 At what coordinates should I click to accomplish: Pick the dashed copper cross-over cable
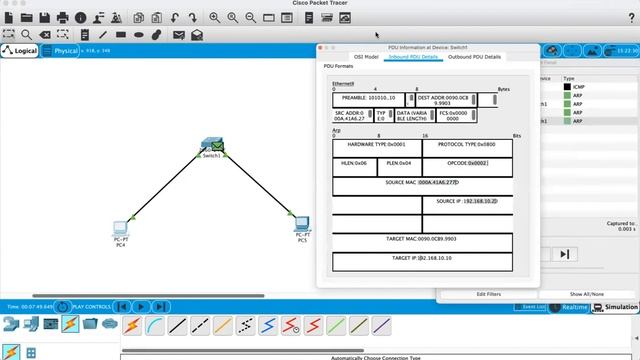coord(200,326)
